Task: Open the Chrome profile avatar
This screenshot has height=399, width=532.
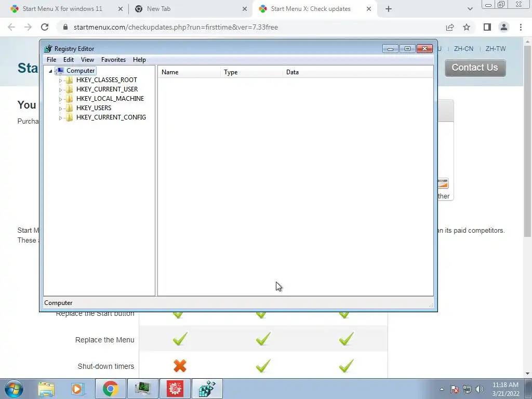Action: click(x=504, y=27)
